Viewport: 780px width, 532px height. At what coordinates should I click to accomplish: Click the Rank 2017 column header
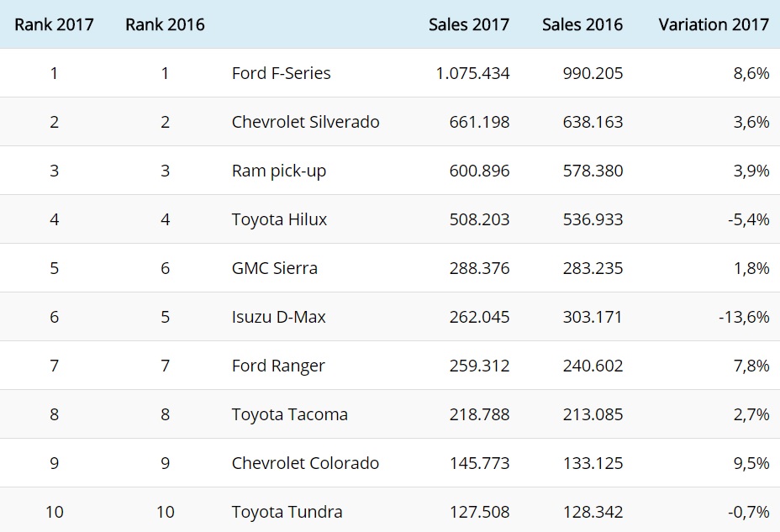pos(54,24)
